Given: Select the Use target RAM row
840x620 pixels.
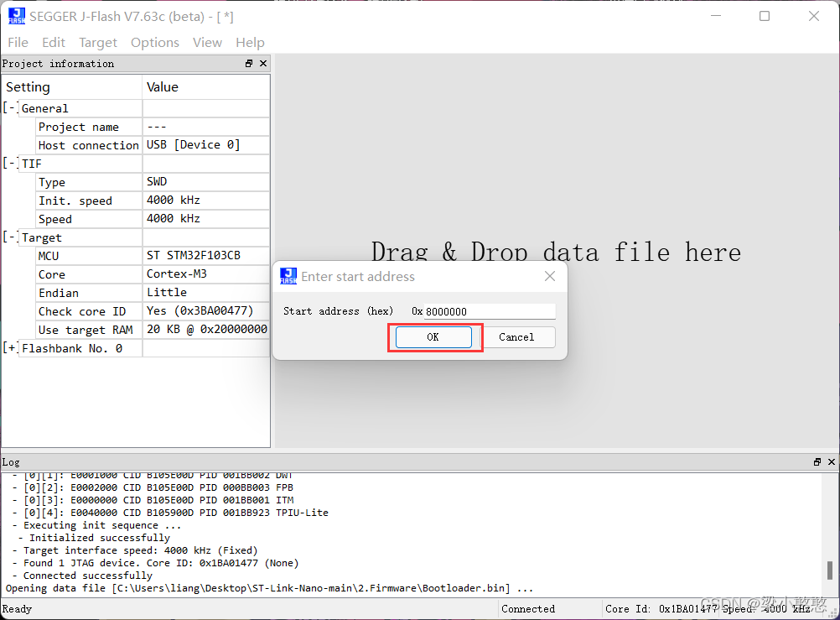Looking at the screenshot, I should click(x=152, y=330).
